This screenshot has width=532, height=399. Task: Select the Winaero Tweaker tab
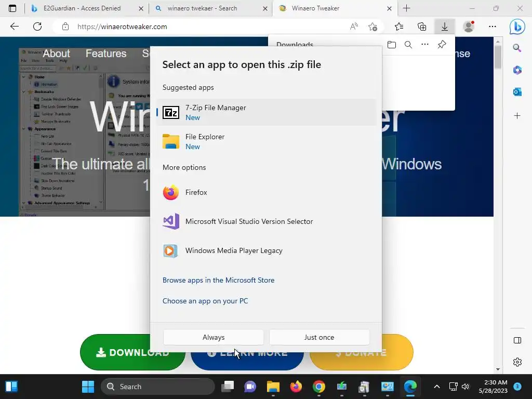[x=334, y=8]
